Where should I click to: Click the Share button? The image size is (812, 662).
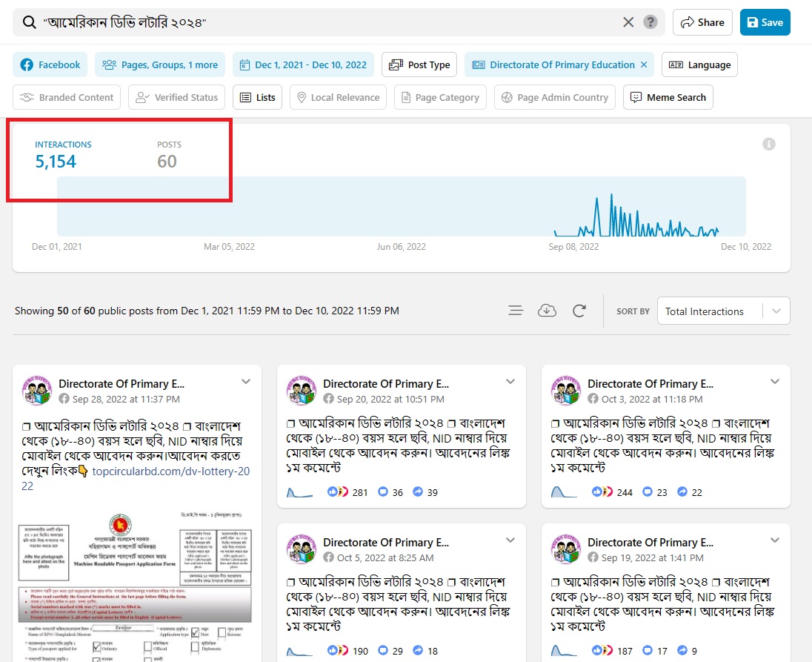[702, 22]
